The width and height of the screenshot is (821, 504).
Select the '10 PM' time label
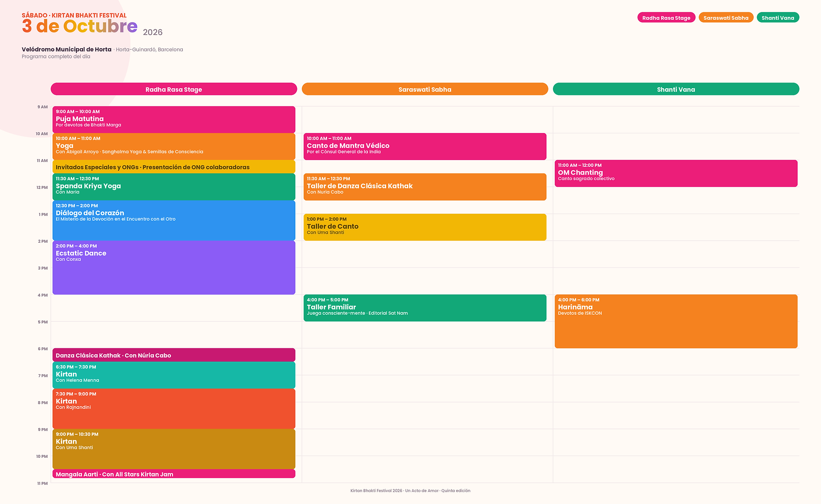42,457
